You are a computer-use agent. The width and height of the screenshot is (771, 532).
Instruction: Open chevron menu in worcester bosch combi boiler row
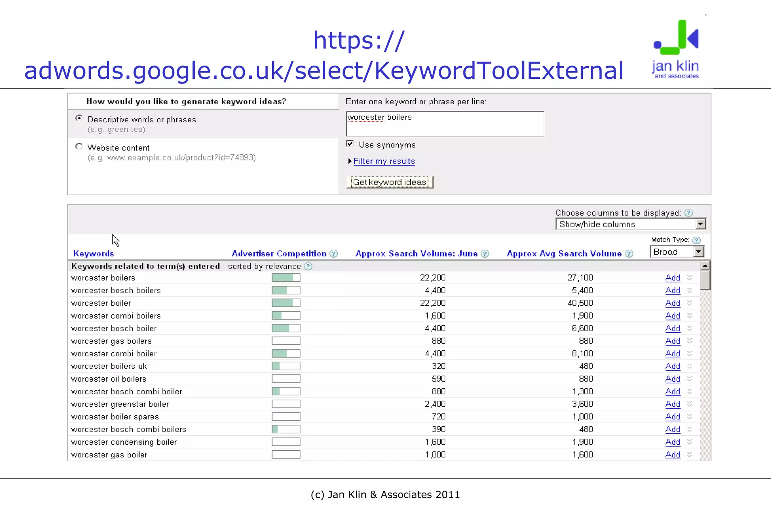[x=690, y=391]
